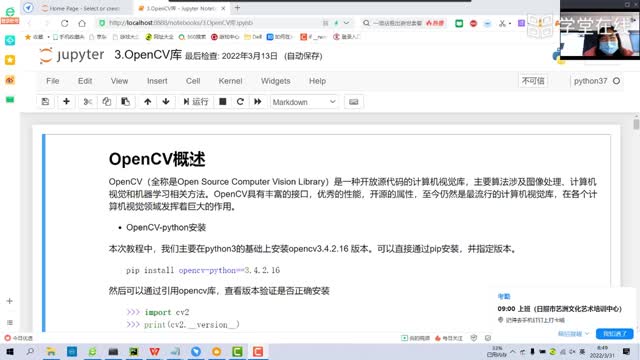
Task: Click the 不可信 trust button
Action: (x=533, y=81)
